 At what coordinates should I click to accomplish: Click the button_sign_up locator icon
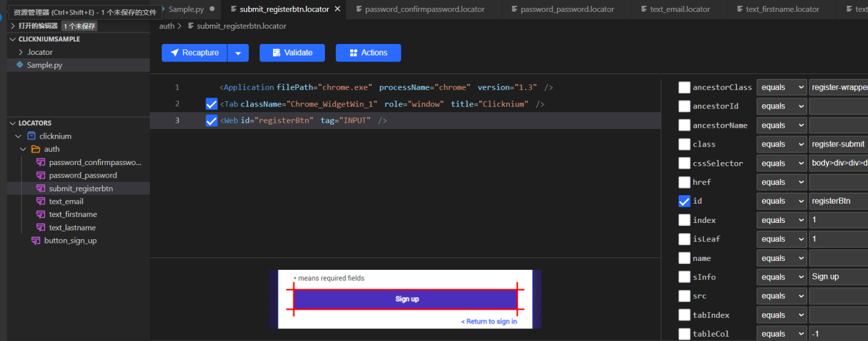(36, 241)
